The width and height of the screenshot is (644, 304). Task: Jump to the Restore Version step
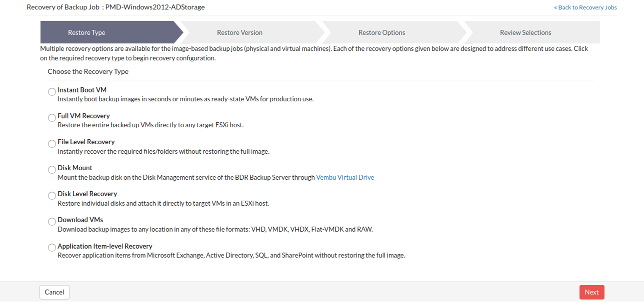(239, 32)
